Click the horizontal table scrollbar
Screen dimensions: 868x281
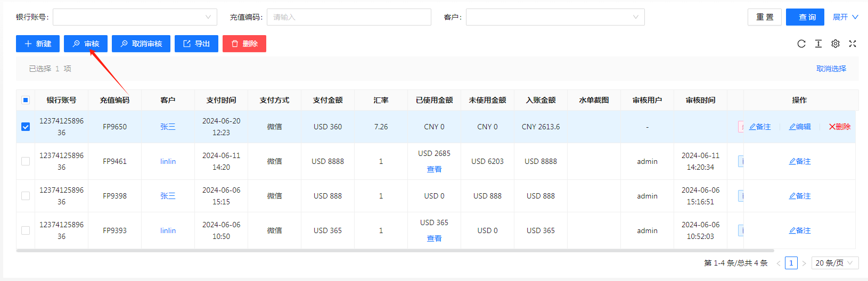(x=395, y=251)
